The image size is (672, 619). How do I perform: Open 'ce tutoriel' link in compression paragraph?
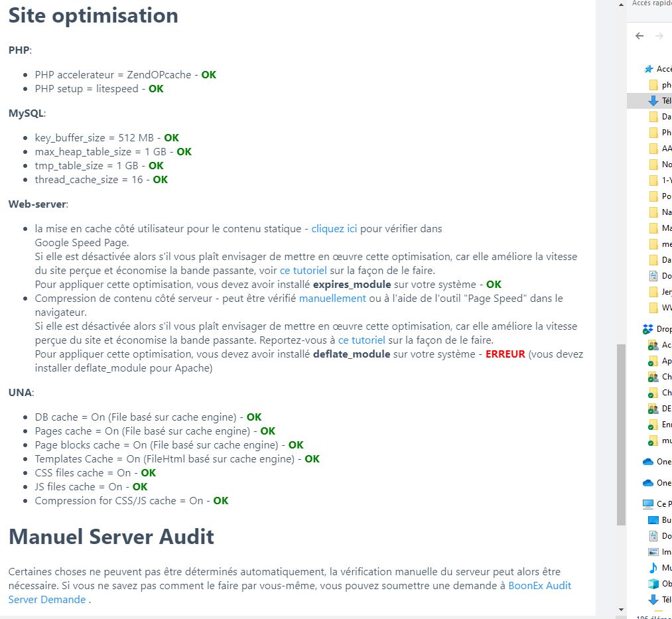point(362,340)
